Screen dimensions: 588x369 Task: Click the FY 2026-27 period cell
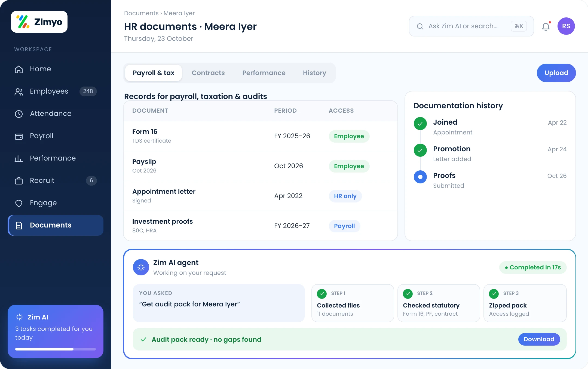pyautogui.click(x=292, y=226)
